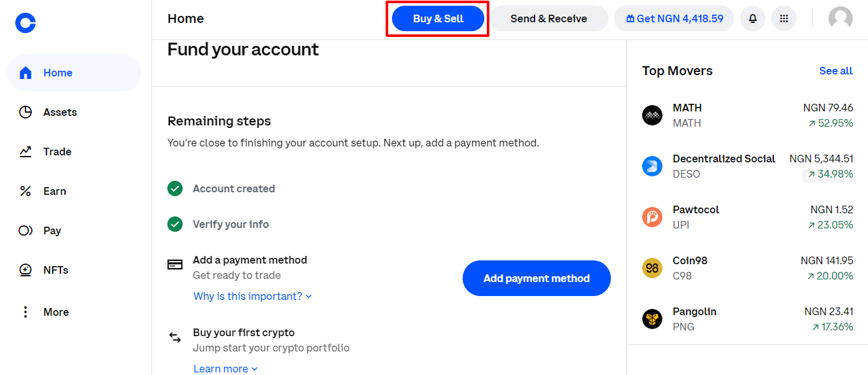Image resolution: width=868 pixels, height=375 pixels.
Task: Click the Pangolin coin icon
Action: pyautogui.click(x=652, y=318)
